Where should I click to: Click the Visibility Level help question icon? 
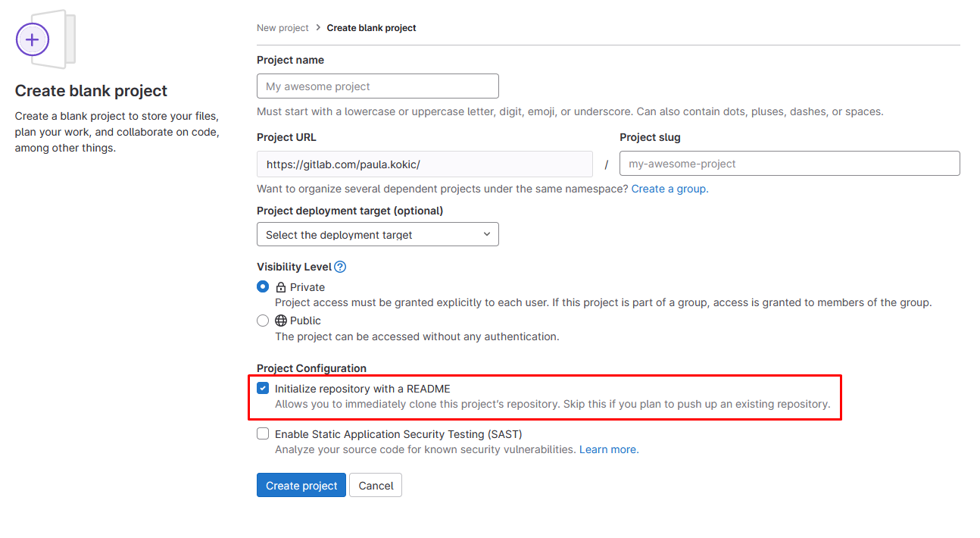coord(340,267)
